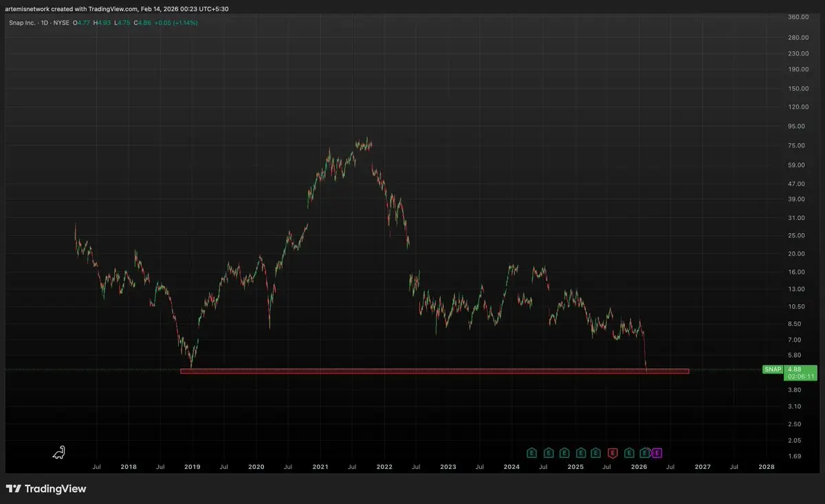Viewport: 825px width, 504px height.
Task: Click the green SNAP symbol tag on the price axis
Action: click(773, 369)
